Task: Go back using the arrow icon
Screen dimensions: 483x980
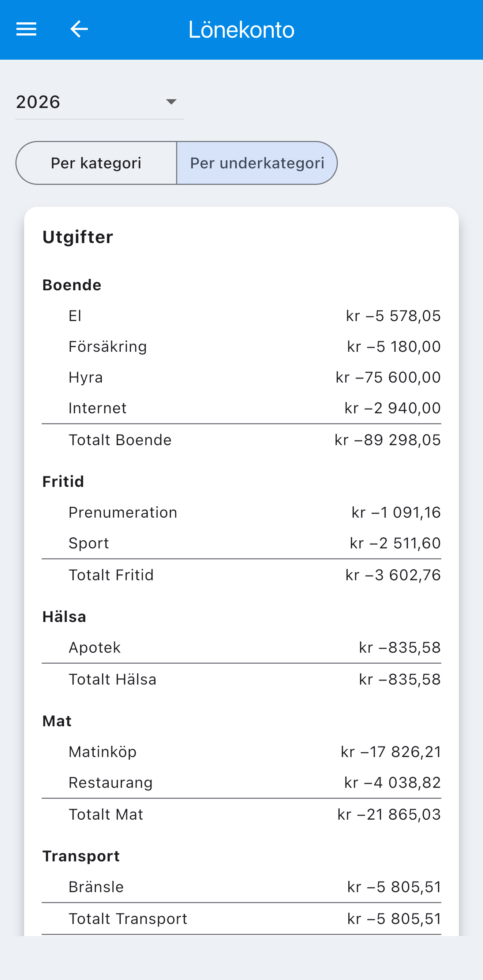Action: (79, 29)
